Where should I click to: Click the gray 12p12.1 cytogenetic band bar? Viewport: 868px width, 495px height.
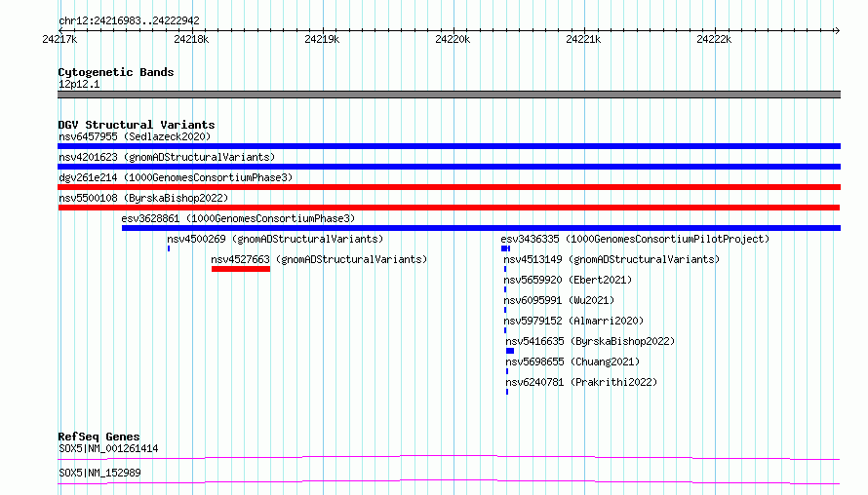[449, 95]
